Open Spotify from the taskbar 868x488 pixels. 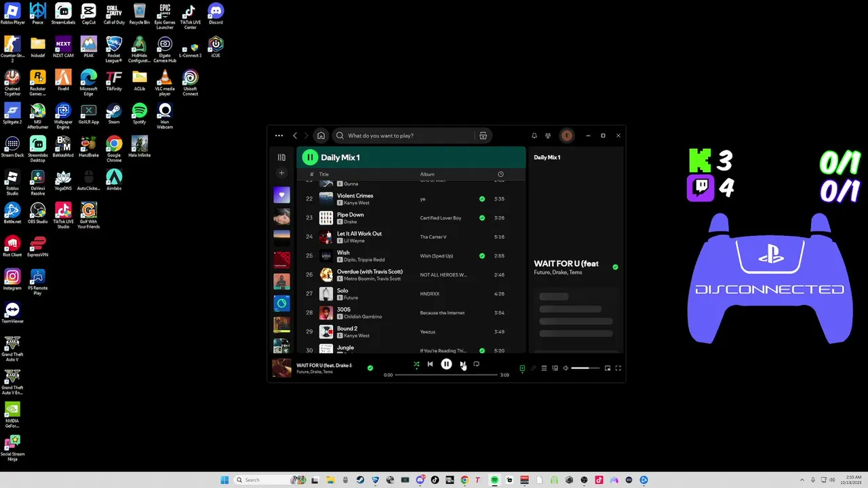click(494, 480)
